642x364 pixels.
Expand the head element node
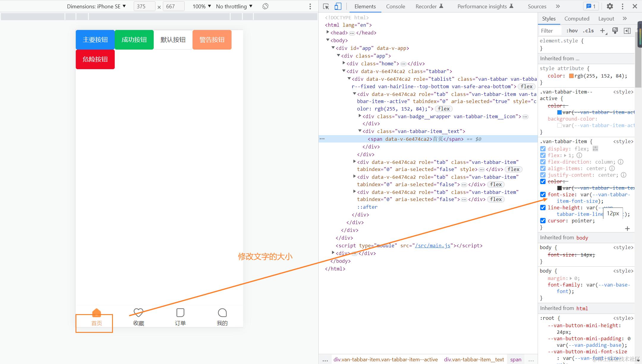point(328,32)
